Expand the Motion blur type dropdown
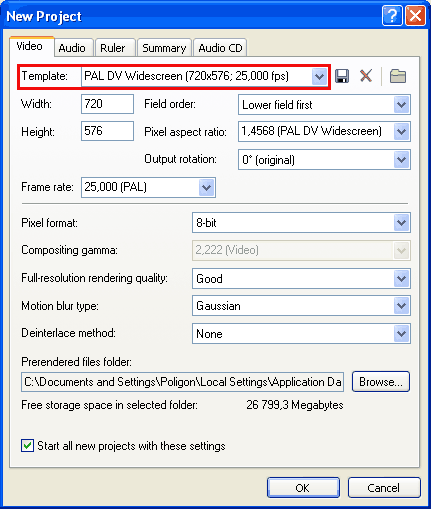431x509 pixels. tap(401, 306)
